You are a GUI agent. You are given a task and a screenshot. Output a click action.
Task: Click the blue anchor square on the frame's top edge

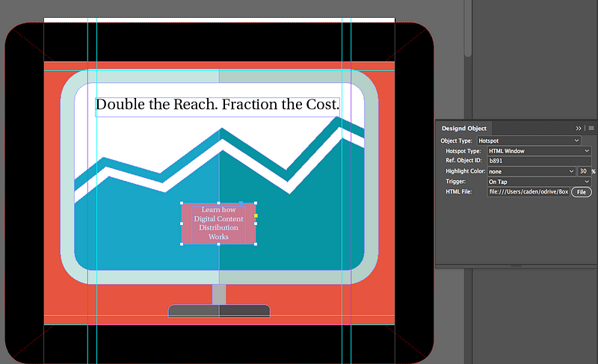[x=241, y=203]
